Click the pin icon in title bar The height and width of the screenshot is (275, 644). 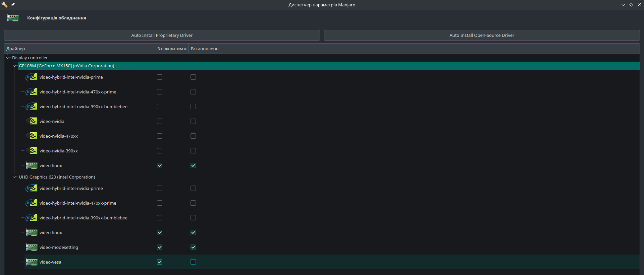click(13, 5)
